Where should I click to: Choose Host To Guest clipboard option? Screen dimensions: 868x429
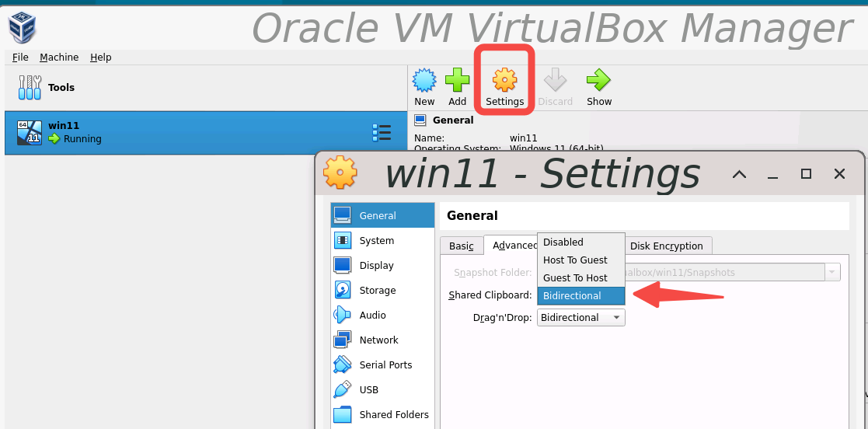click(581, 260)
